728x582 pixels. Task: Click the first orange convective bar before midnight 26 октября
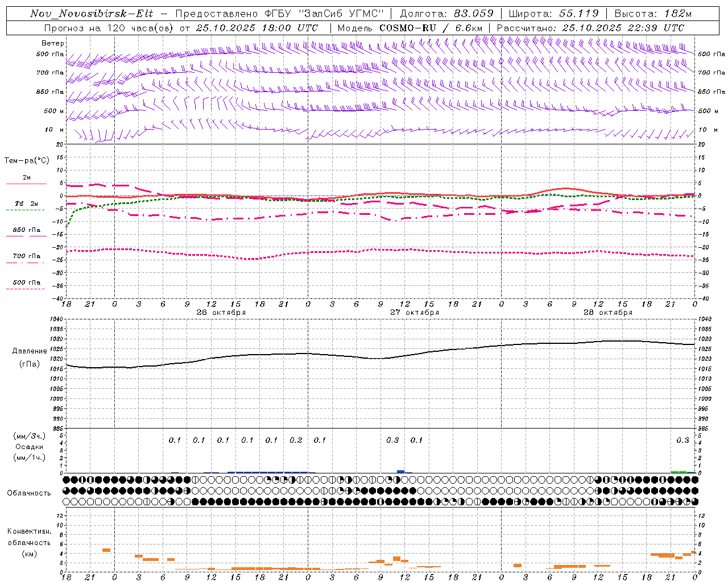[106, 550]
